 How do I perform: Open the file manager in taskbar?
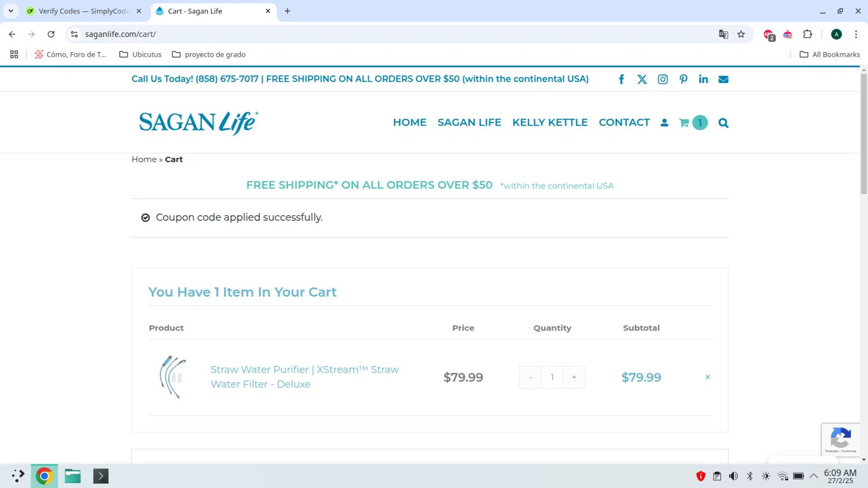click(x=73, y=476)
